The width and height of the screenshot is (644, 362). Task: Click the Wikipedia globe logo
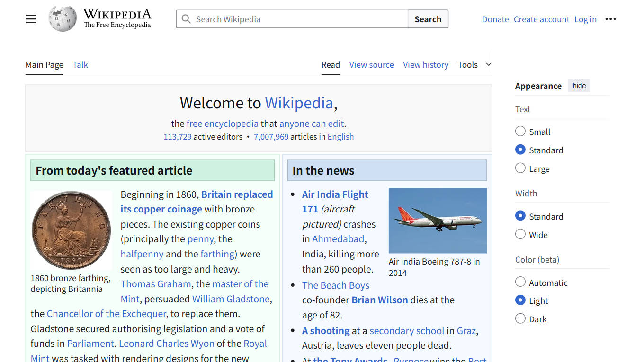click(x=62, y=18)
